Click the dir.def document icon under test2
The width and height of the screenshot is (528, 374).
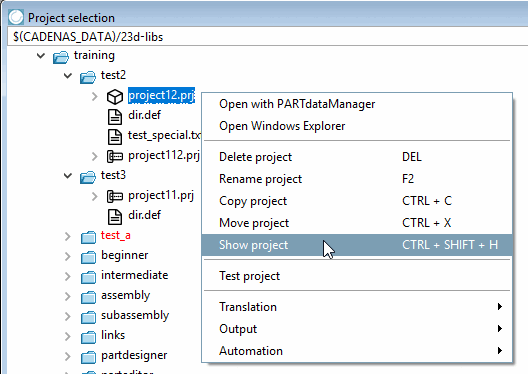(x=115, y=117)
